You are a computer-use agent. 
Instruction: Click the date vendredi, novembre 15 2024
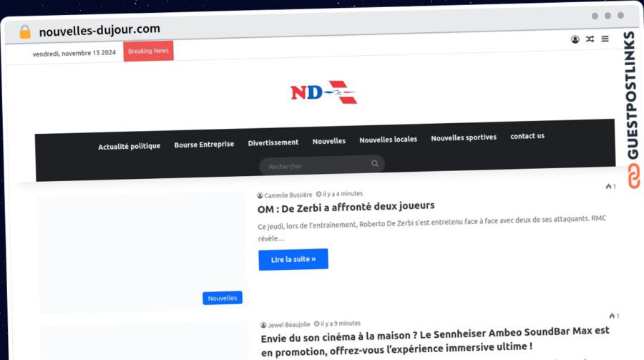click(x=74, y=53)
